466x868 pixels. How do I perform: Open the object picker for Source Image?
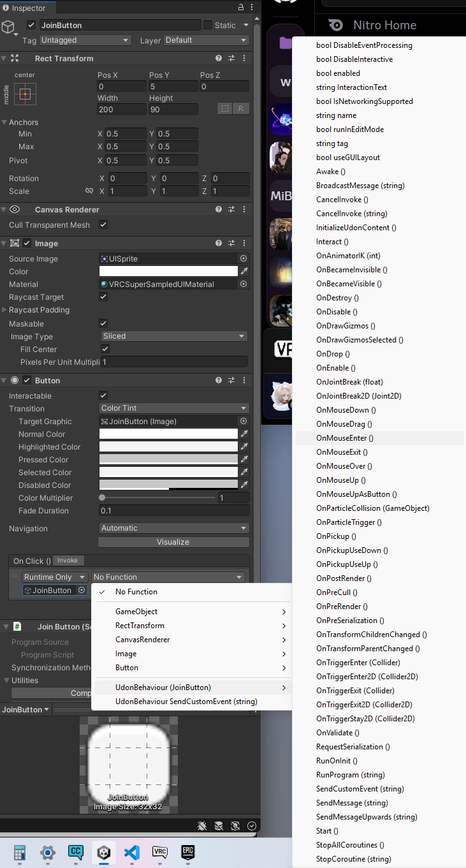[x=244, y=259]
